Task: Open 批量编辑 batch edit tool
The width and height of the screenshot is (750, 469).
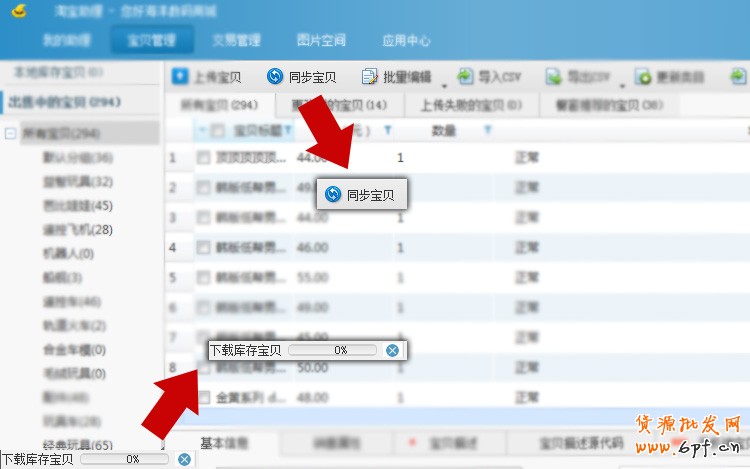Action: (369, 77)
